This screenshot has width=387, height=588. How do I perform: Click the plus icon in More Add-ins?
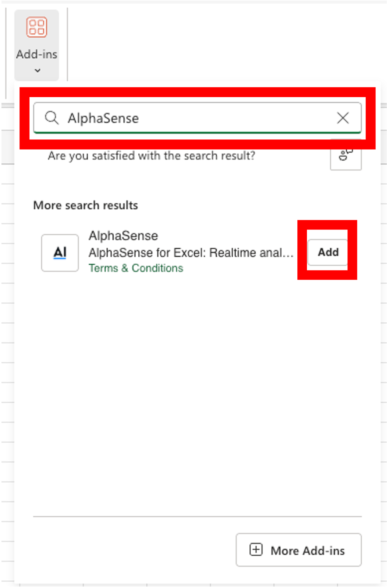coord(256,550)
